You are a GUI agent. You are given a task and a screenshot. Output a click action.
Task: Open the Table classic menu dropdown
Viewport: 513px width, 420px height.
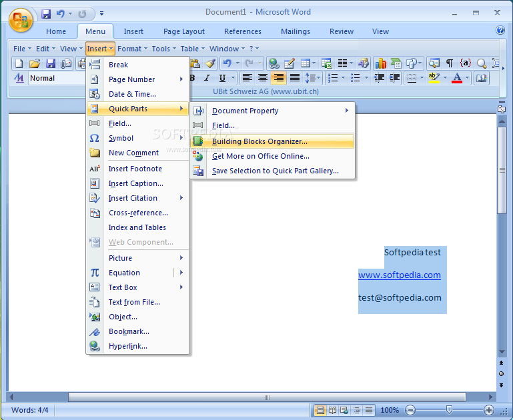click(193, 49)
